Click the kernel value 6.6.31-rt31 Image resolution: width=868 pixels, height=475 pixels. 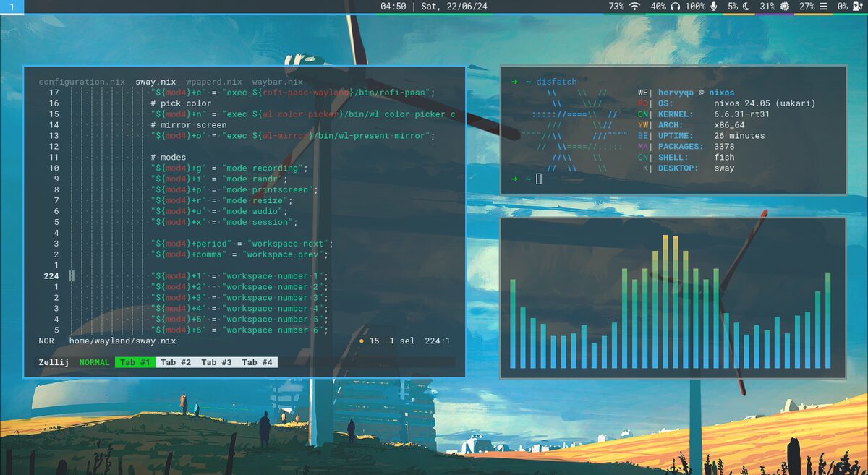(742, 114)
